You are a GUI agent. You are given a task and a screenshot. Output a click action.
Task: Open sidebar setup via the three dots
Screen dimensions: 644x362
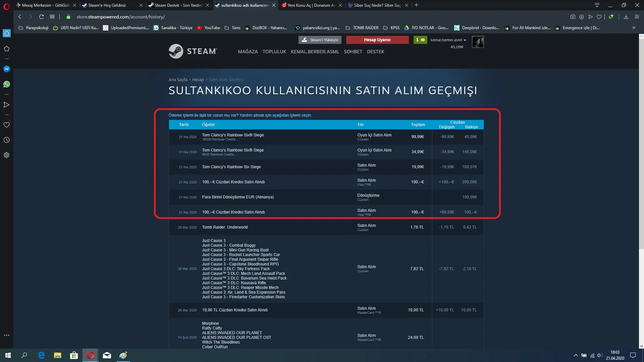tap(6, 335)
